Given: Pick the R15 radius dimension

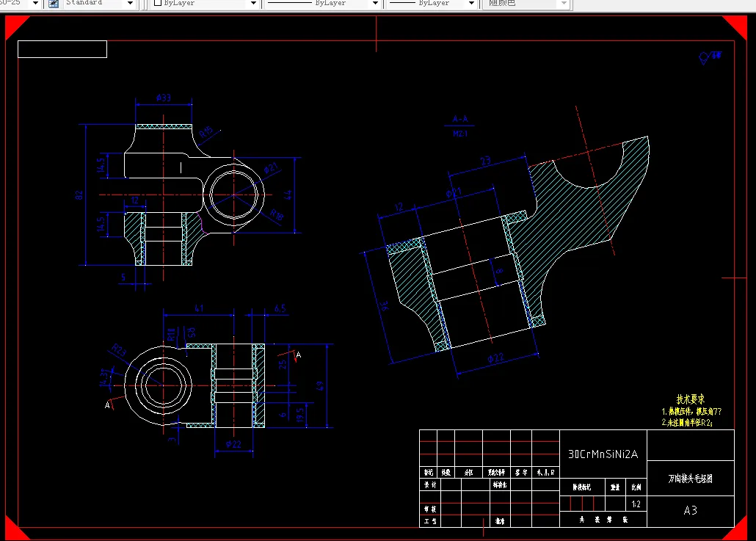Looking at the screenshot, I should (206, 132).
